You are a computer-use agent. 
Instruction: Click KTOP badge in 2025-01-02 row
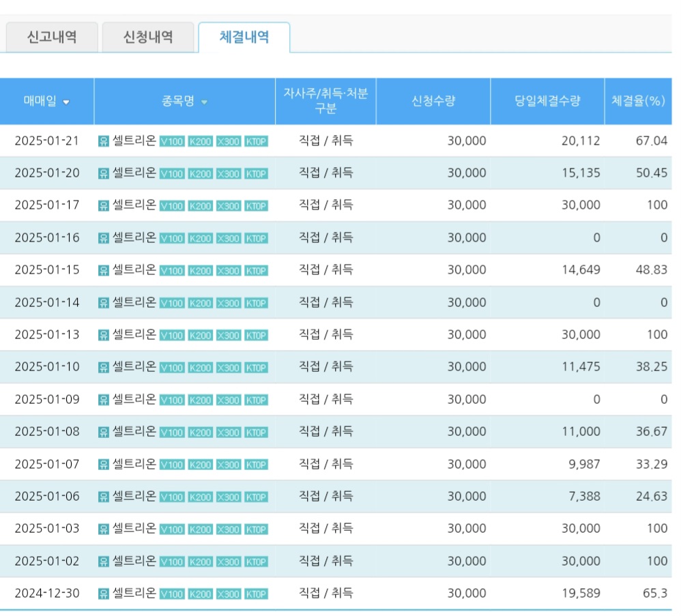257,561
